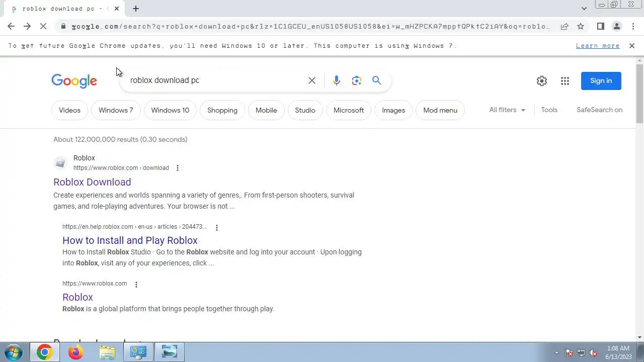Click into the search query field

coord(216,80)
